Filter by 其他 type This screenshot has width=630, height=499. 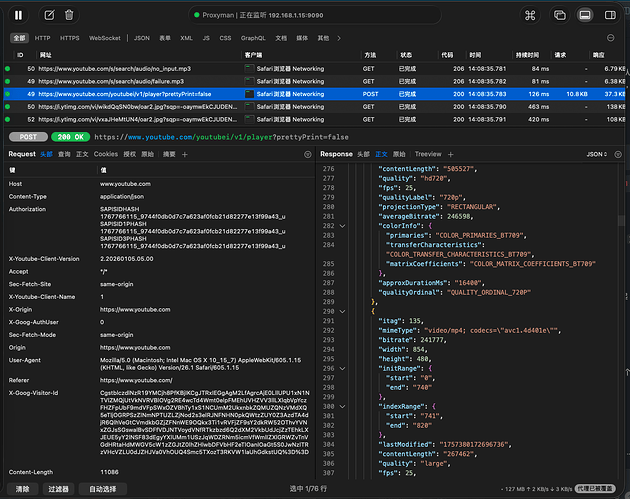323,38
